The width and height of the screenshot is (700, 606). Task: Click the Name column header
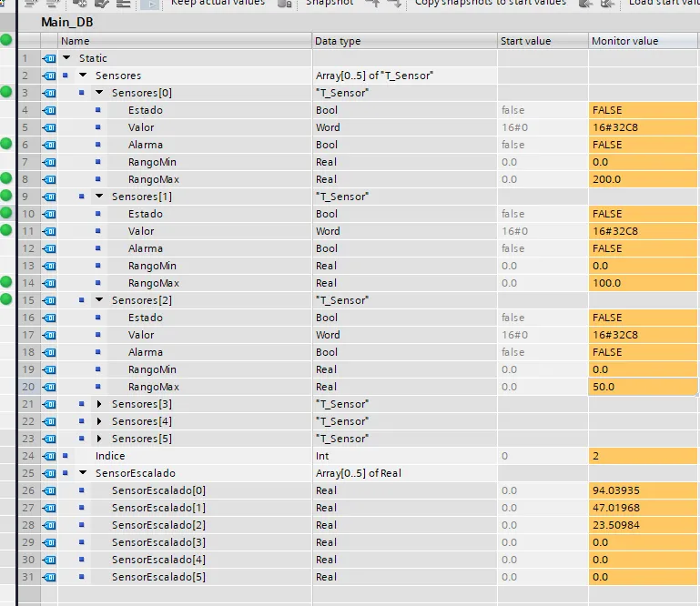pyautogui.click(x=185, y=41)
